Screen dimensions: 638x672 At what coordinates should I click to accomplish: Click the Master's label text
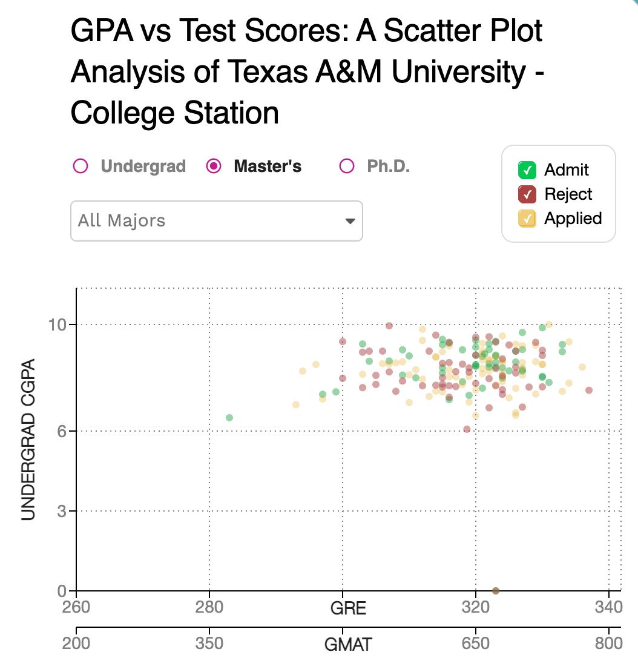click(x=268, y=166)
